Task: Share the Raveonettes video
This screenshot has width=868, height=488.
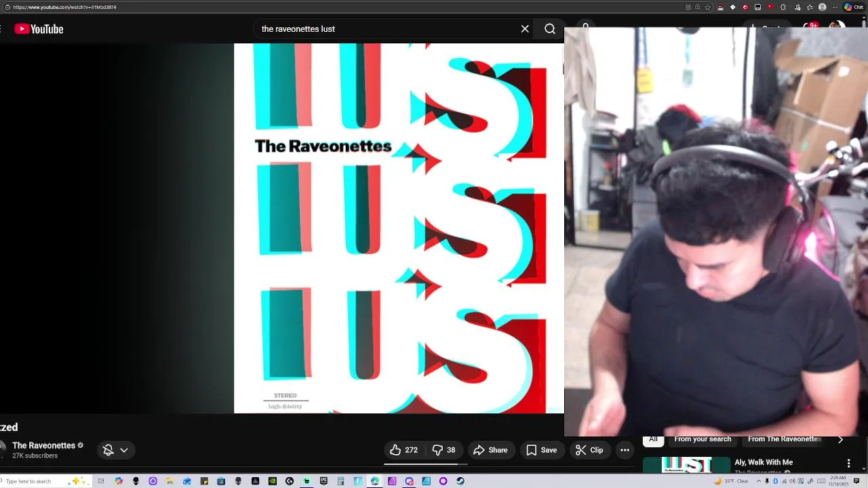Action: coord(490,450)
